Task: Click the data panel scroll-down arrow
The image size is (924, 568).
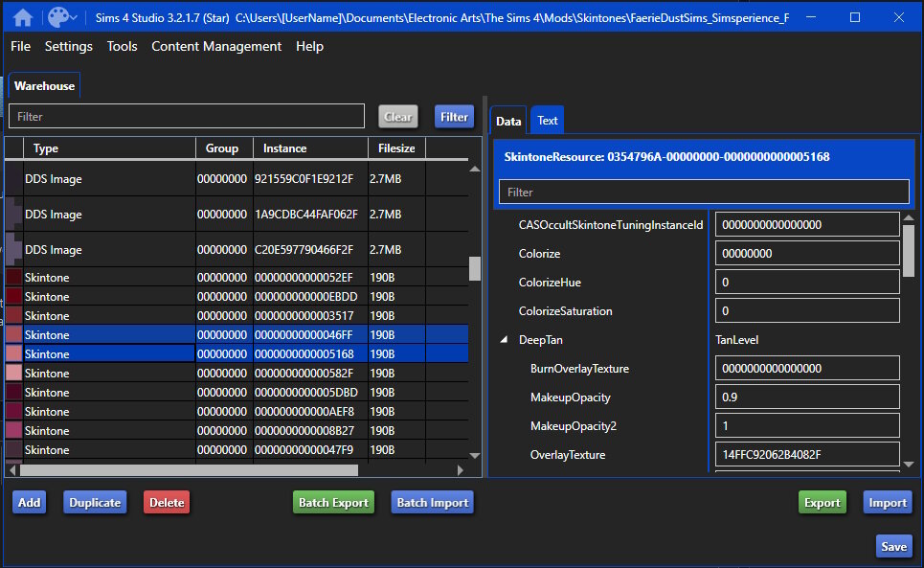Action: coord(909,465)
